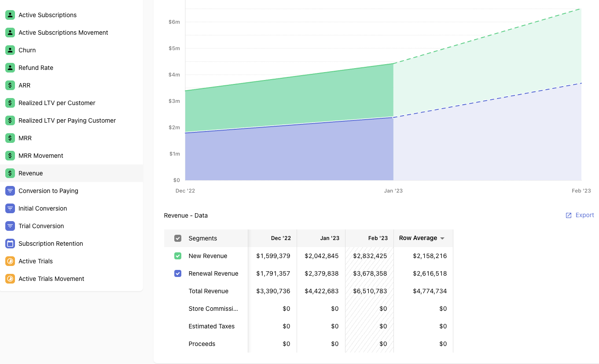This screenshot has width=599, height=364.
Task: Click the Conversion to Paying funnel icon
Action: pyautogui.click(x=10, y=191)
